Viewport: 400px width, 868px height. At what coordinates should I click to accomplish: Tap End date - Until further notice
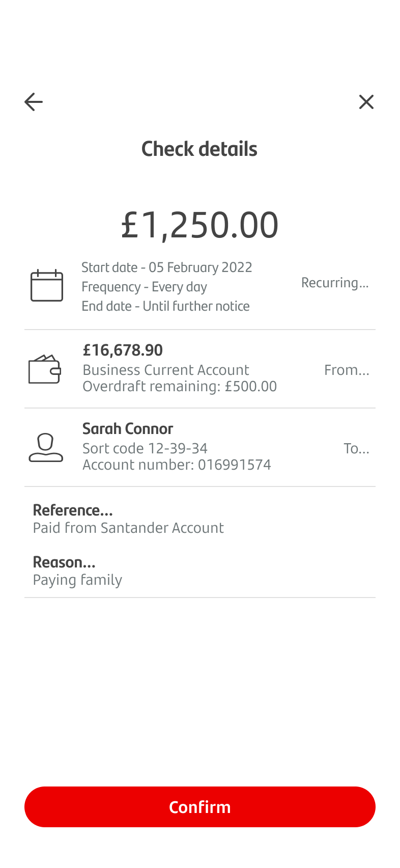[165, 306]
